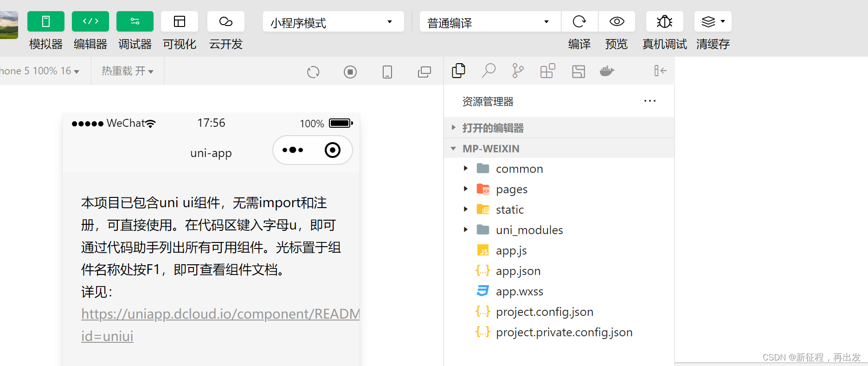Screen dimensions: 868x366
Task: Click the 真机调试 label
Action: point(665,44)
